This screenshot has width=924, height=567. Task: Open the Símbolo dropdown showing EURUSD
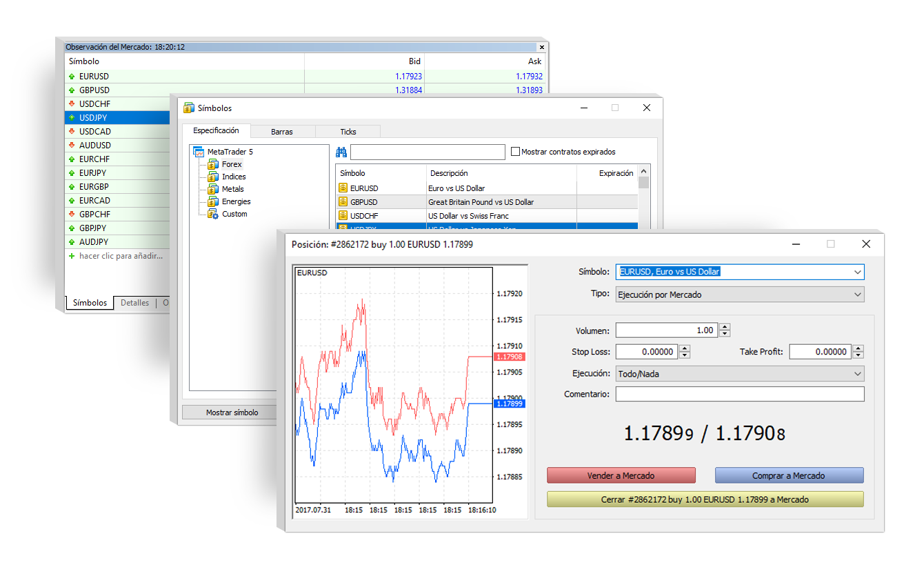(858, 272)
